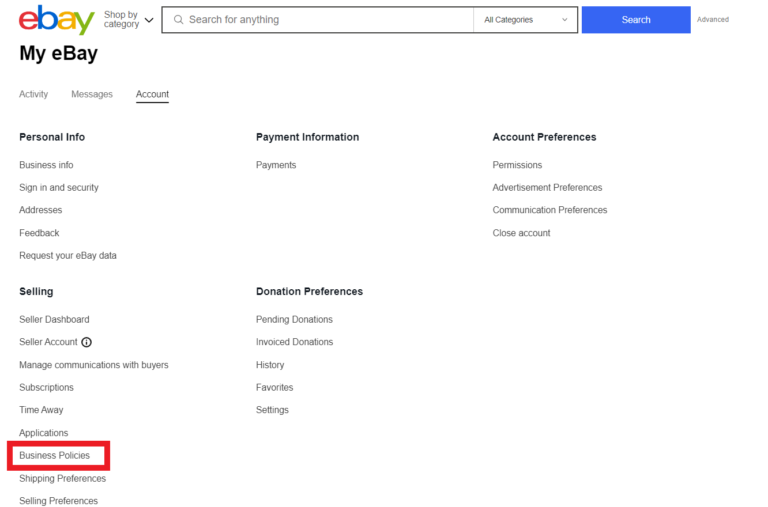This screenshot has height=507, width=768.
Task: Open Sign in and security
Action: pos(59,188)
